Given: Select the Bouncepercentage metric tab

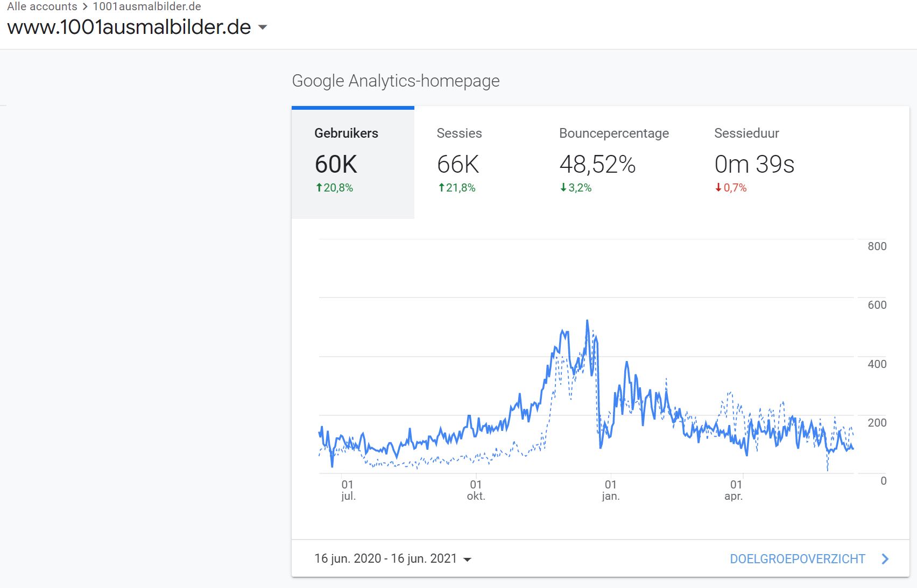Looking at the screenshot, I should [x=614, y=163].
